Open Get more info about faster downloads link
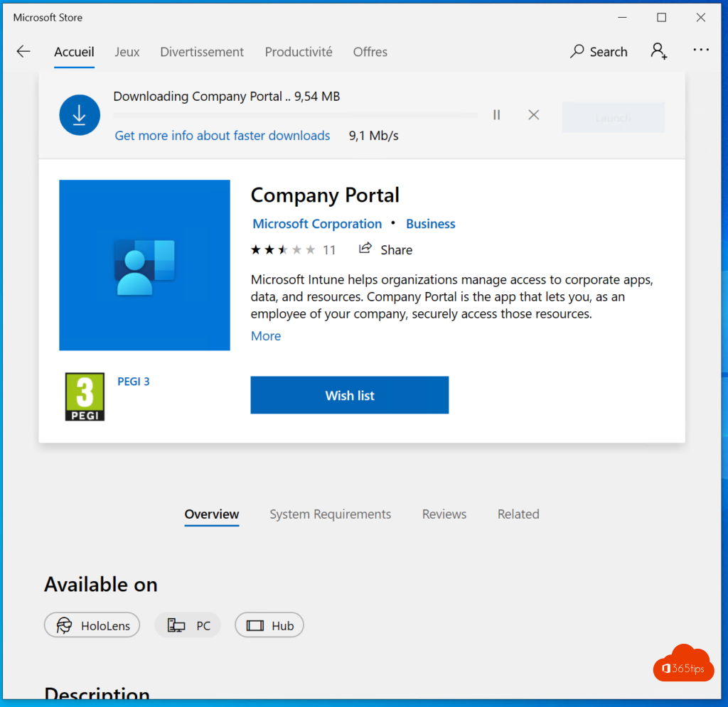 tap(223, 136)
